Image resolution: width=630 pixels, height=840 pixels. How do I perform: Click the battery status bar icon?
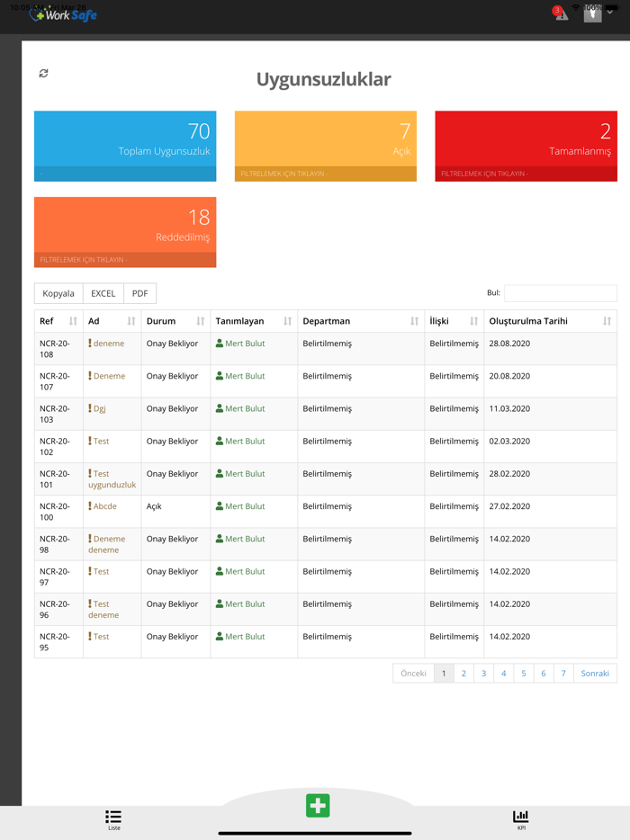click(611, 7)
